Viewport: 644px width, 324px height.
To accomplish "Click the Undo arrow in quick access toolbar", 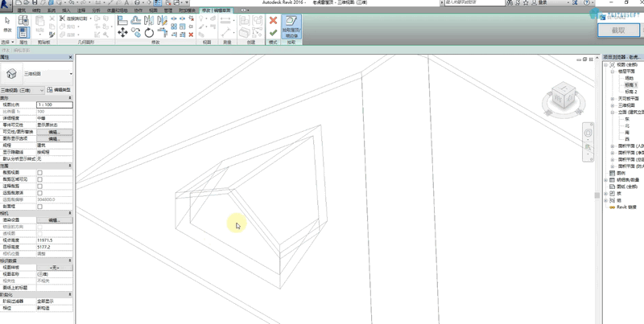I will (72, 2).
